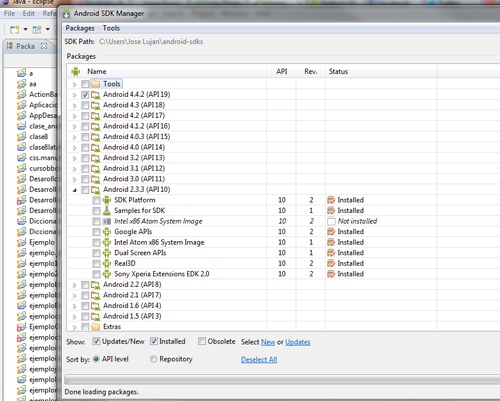This screenshot has width=500, height=401.
Task: Select the API level sort radio button
Action: click(x=96, y=359)
